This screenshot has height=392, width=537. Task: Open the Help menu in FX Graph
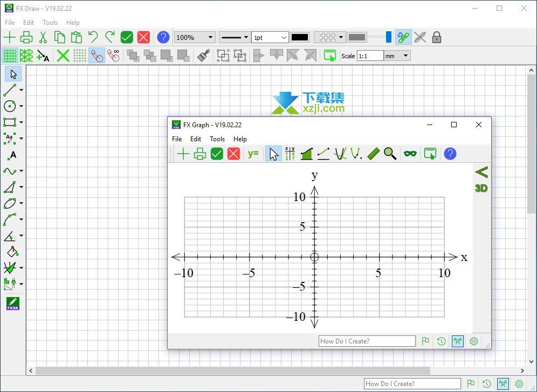click(x=240, y=139)
